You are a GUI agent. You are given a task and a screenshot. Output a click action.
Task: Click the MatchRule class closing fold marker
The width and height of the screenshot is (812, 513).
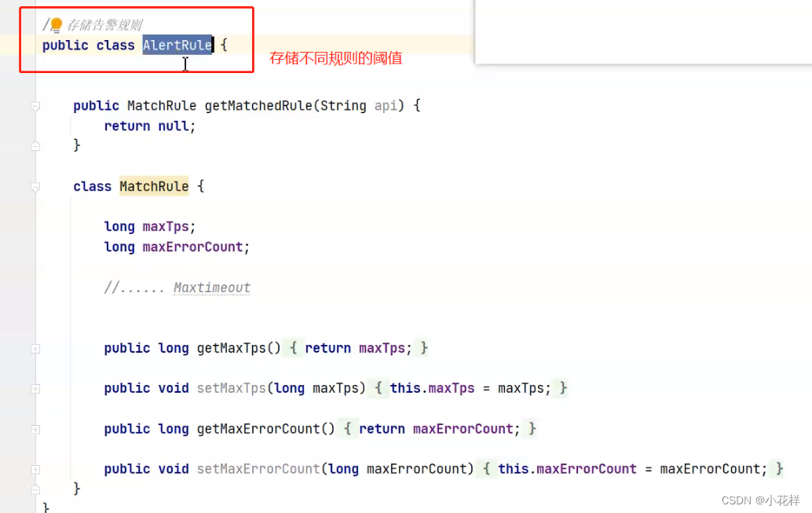(35, 489)
